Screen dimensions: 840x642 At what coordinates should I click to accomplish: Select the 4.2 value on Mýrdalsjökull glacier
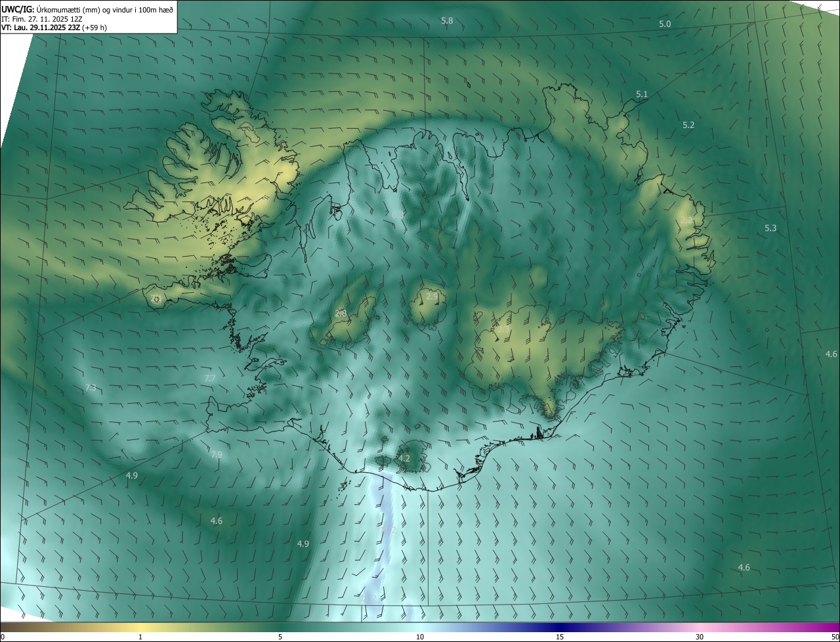coord(404,458)
